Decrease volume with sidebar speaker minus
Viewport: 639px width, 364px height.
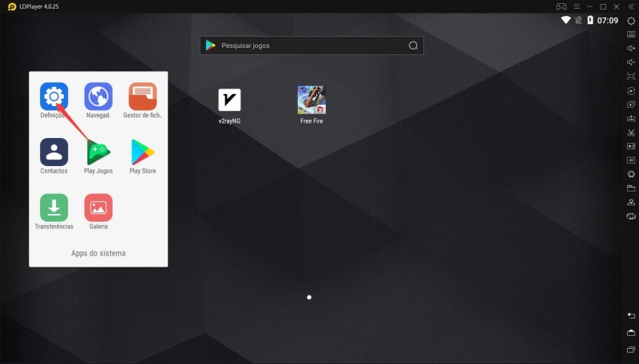[x=631, y=62]
